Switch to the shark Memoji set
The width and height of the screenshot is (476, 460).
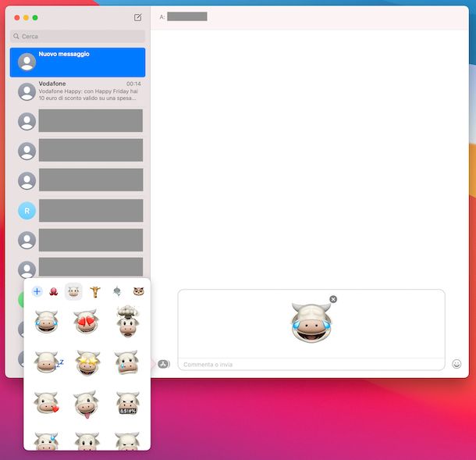[117, 291]
